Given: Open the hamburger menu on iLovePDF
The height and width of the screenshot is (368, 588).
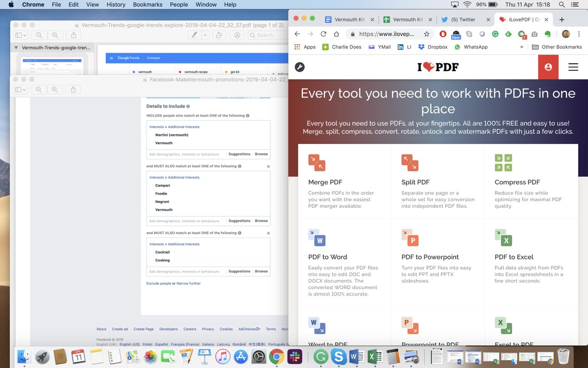Looking at the screenshot, I should [x=573, y=67].
